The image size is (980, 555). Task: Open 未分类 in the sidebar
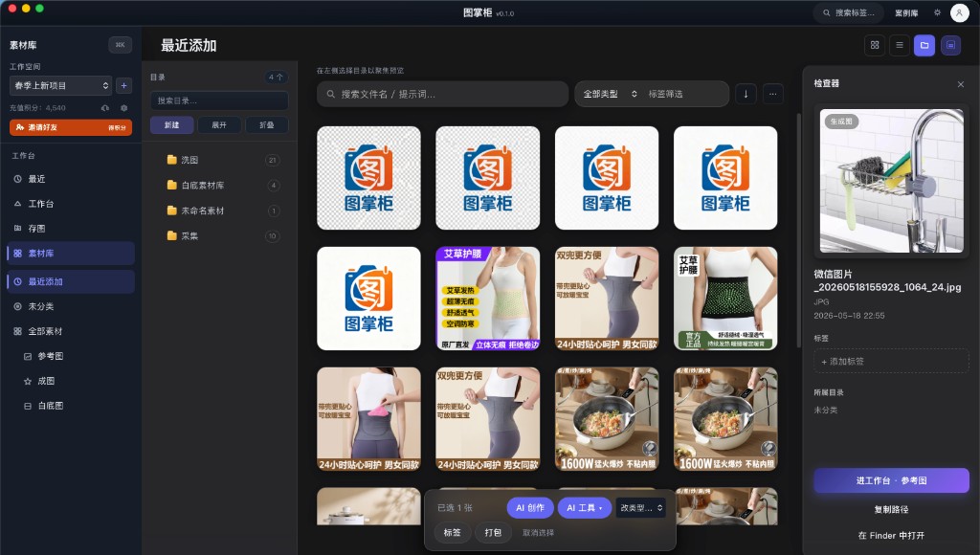[x=71, y=306]
